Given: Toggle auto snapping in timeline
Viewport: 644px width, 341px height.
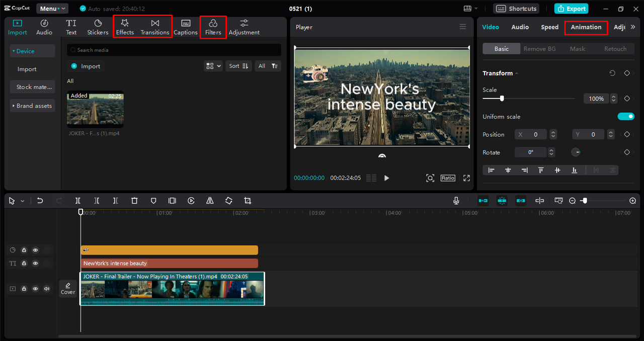Looking at the screenshot, I should (x=502, y=201).
